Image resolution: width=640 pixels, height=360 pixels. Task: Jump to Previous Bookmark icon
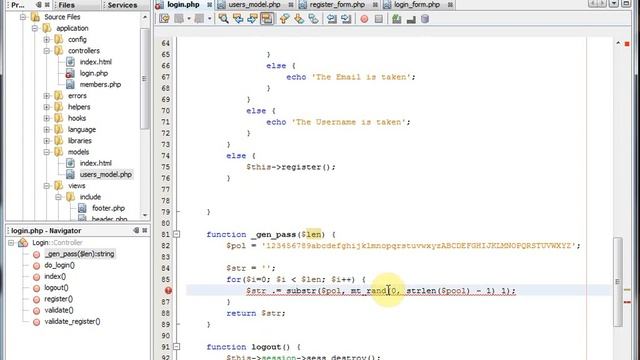tap(284, 19)
